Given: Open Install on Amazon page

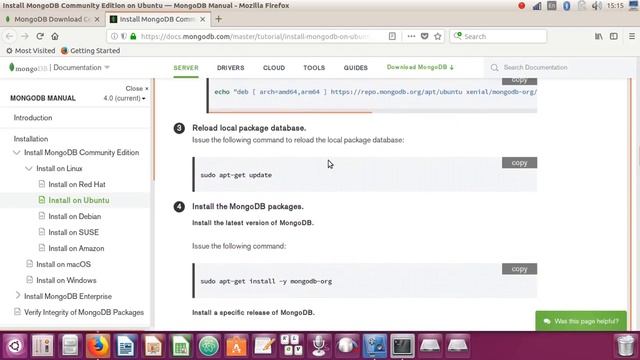Looking at the screenshot, I should (76, 248).
